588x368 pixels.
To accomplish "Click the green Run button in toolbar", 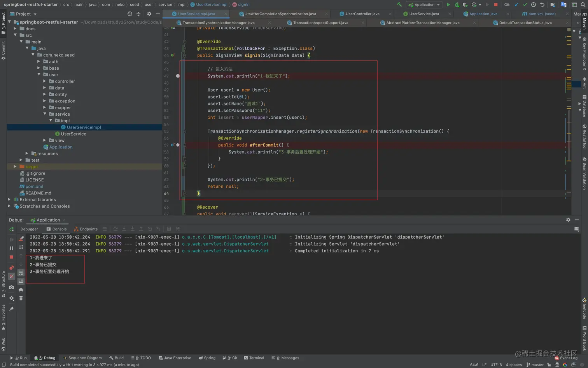I will pyautogui.click(x=448, y=5).
